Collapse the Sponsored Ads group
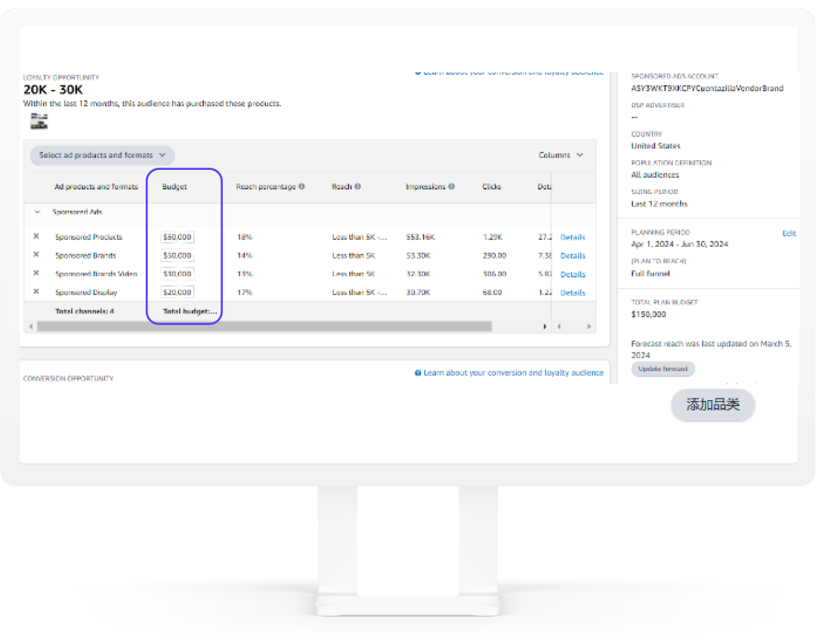This screenshot has height=644, width=816. [38, 212]
